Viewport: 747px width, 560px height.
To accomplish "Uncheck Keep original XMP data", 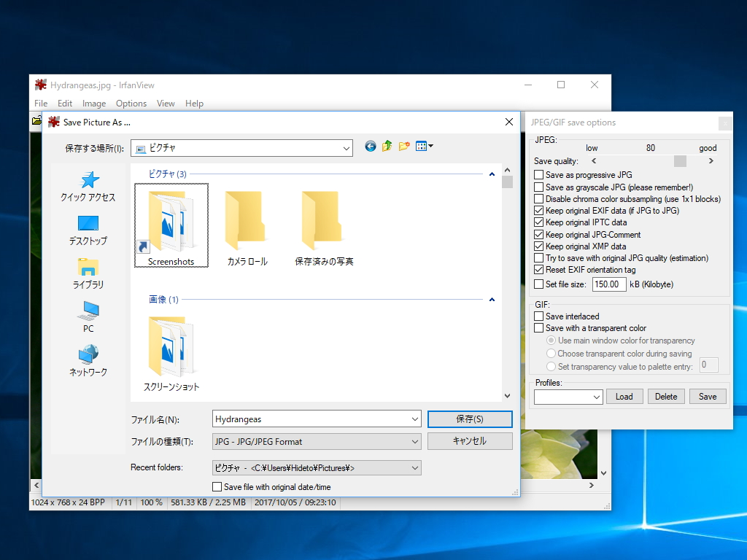I will click(x=539, y=246).
